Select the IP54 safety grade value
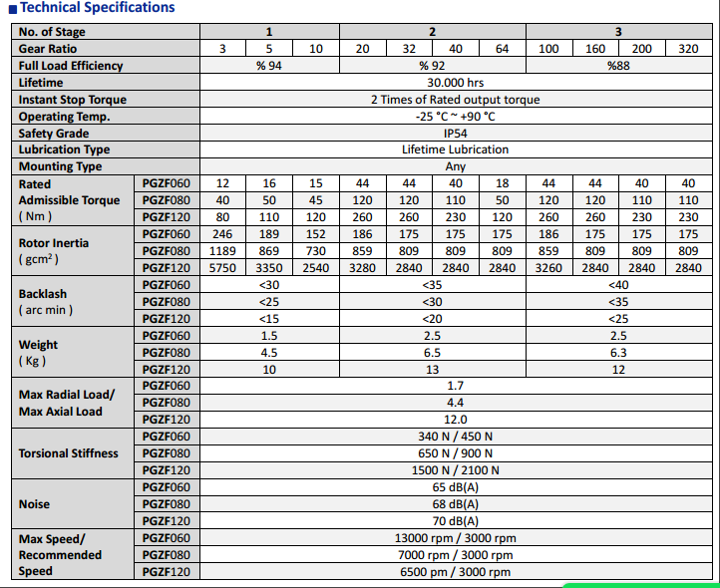This screenshot has height=588, width=720. click(456, 134)
